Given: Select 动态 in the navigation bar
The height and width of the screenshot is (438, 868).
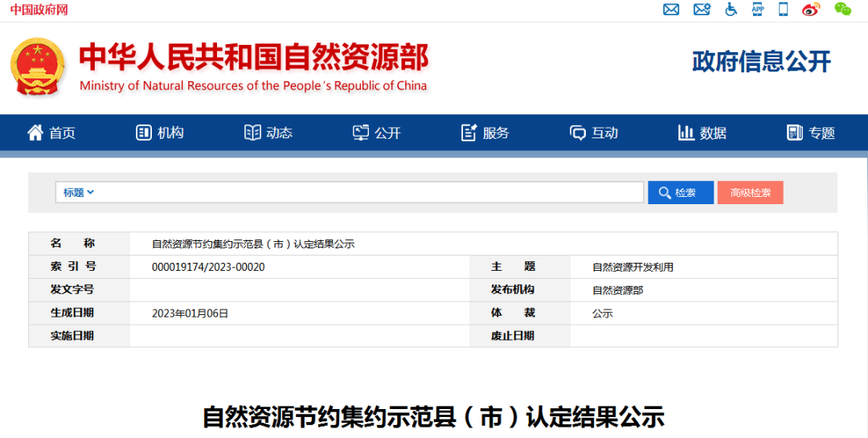Looking at the screenshot, I should click(268, 133).
